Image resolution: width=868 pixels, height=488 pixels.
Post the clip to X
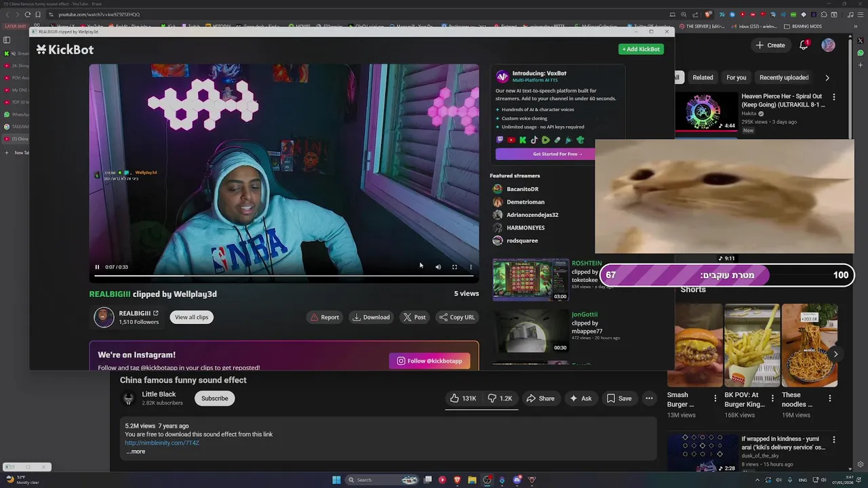coord(414,317)
